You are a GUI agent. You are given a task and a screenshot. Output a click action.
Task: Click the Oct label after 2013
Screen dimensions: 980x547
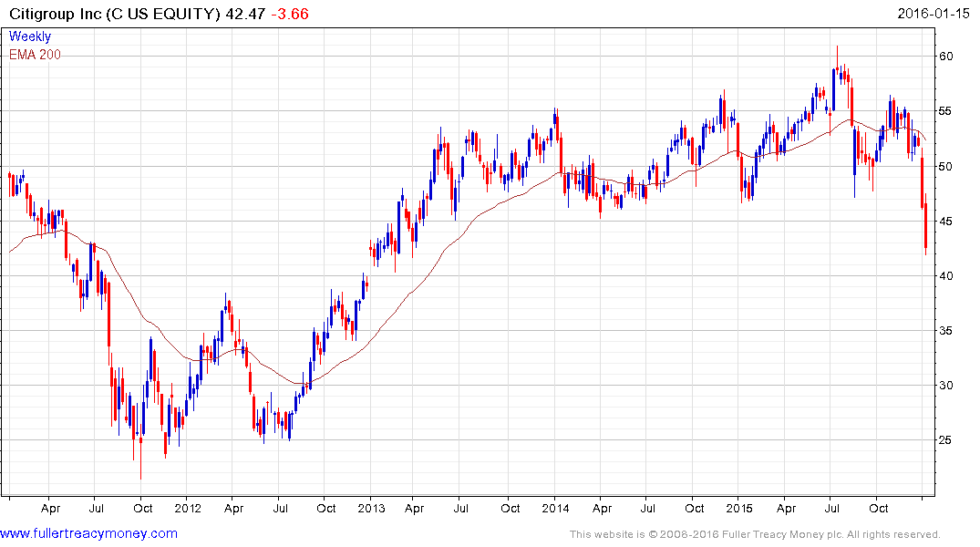pos(511,508)
